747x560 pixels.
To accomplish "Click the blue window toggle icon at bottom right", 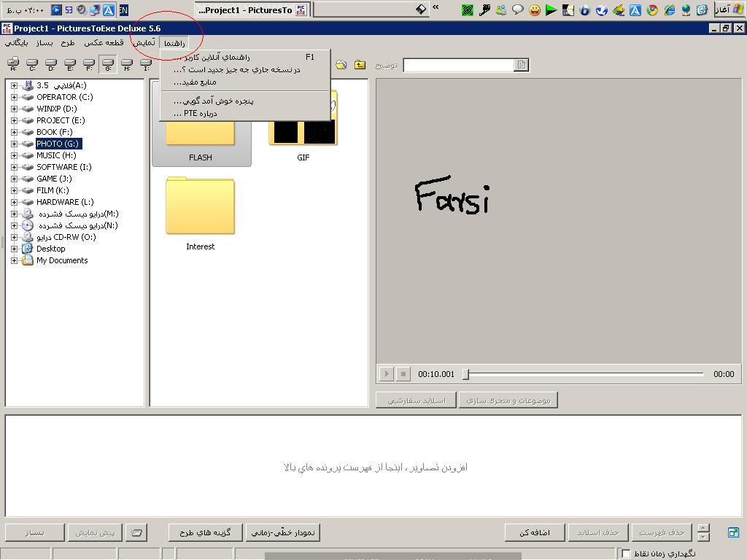I will [733, 532].
